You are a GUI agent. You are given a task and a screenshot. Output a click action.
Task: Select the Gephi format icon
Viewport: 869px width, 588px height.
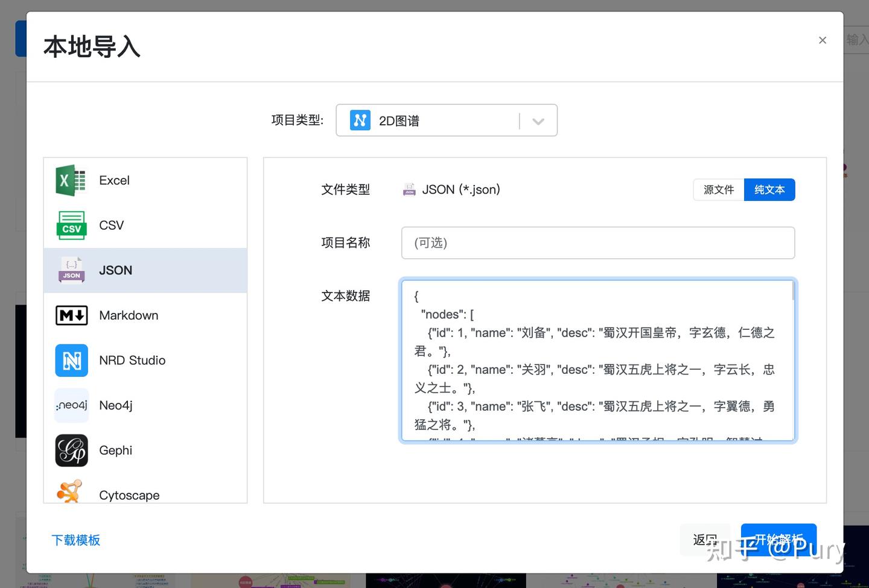71,450
